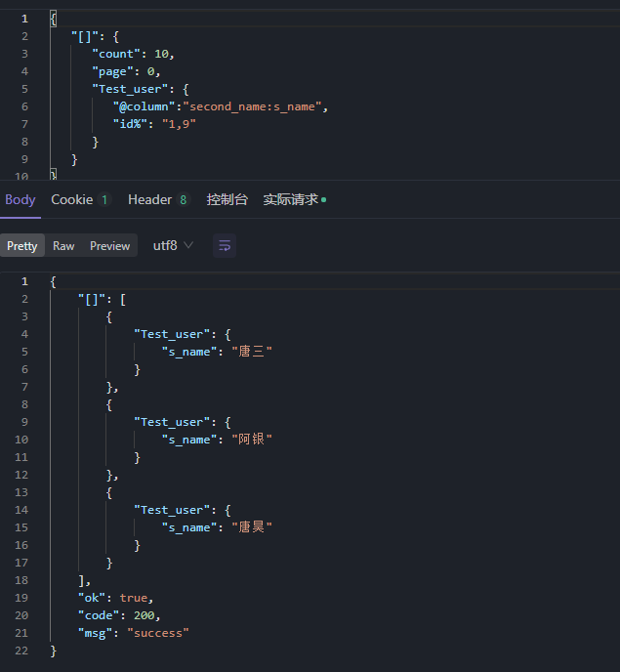Click the "Test_user" key in request body

[x=130, y=89]
